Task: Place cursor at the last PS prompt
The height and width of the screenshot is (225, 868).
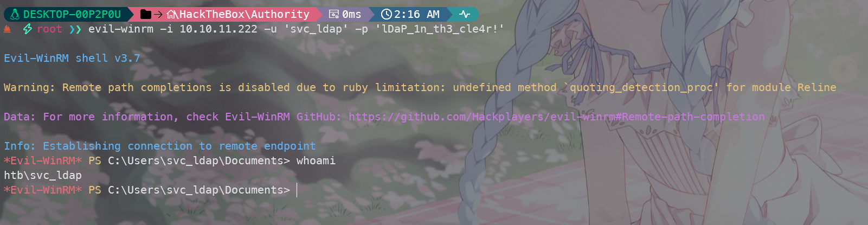Action: click(297, 190)
